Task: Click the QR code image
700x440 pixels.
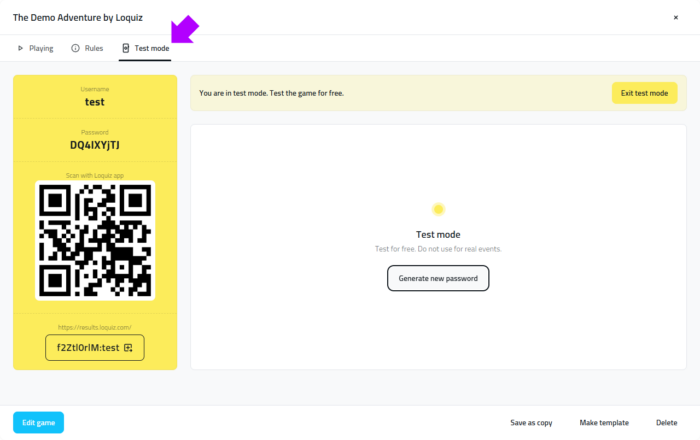Action: [95, 240]
